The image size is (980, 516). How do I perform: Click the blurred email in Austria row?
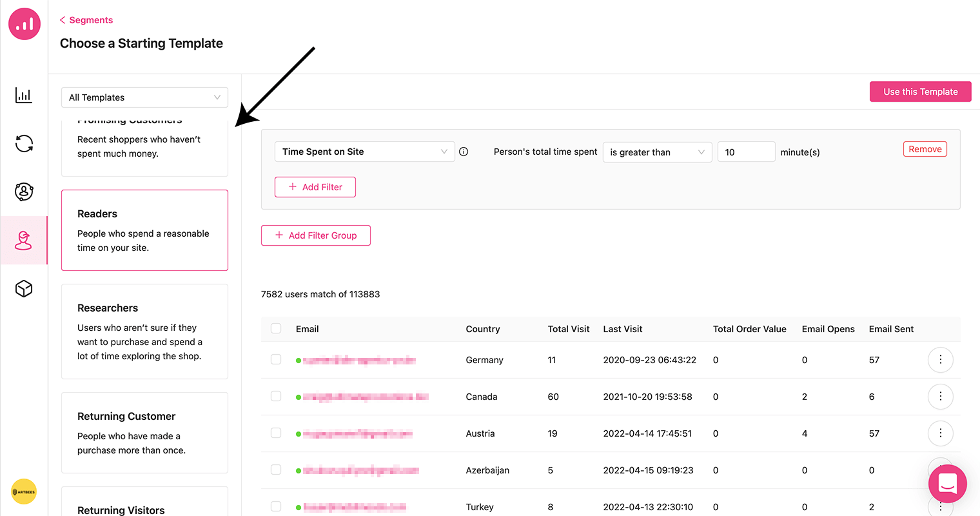pyautogui.click(x=358, y=433)
